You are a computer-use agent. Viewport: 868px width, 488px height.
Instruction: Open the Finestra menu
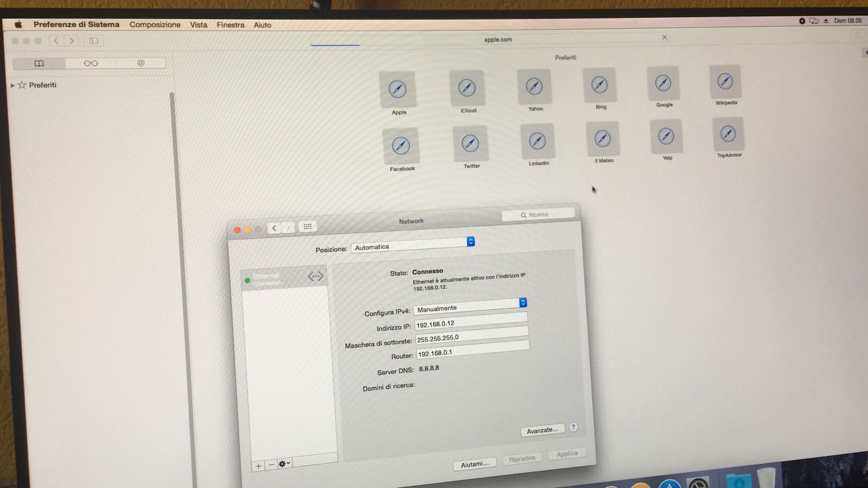pyautogui.click(x=231, y=25)
